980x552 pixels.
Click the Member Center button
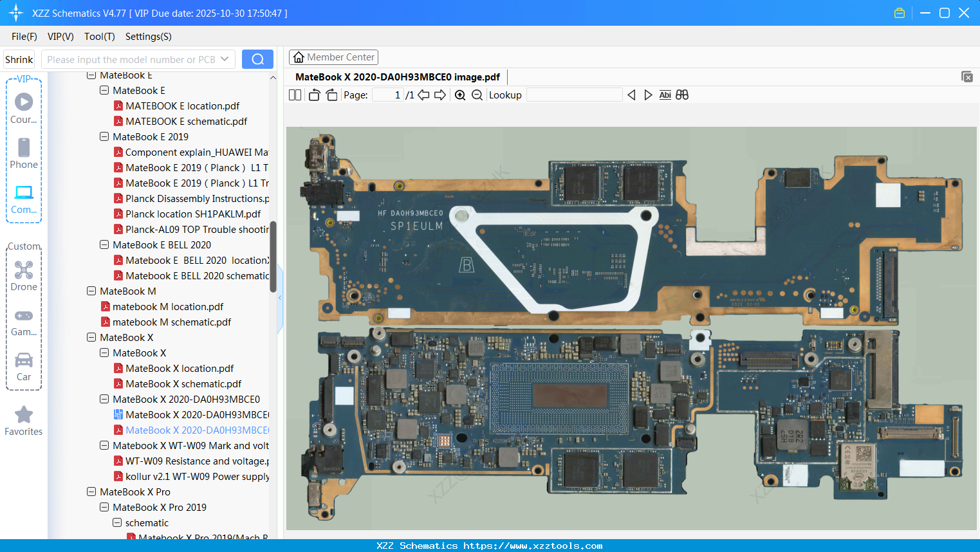coord(333,57)
